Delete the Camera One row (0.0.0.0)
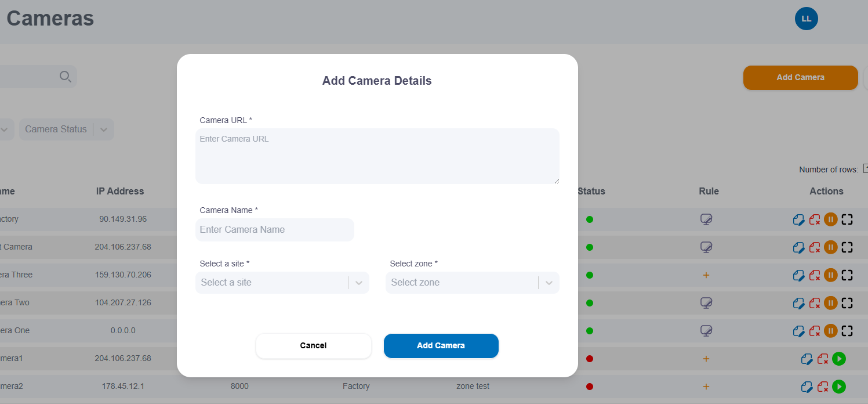The width and height of the screenshot is (868, 404). pyautogui.click(x=815, y=331)
